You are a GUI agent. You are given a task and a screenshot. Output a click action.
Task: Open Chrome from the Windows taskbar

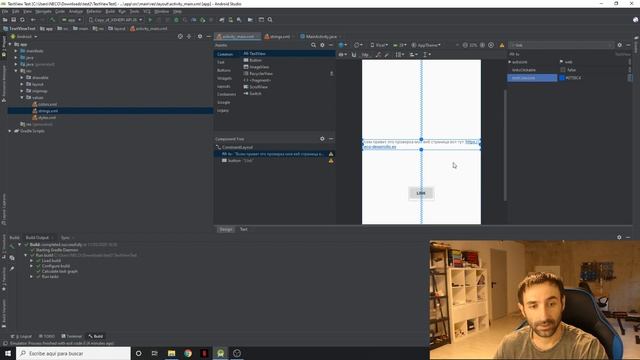pyautogui.click(x=188, y=353)
